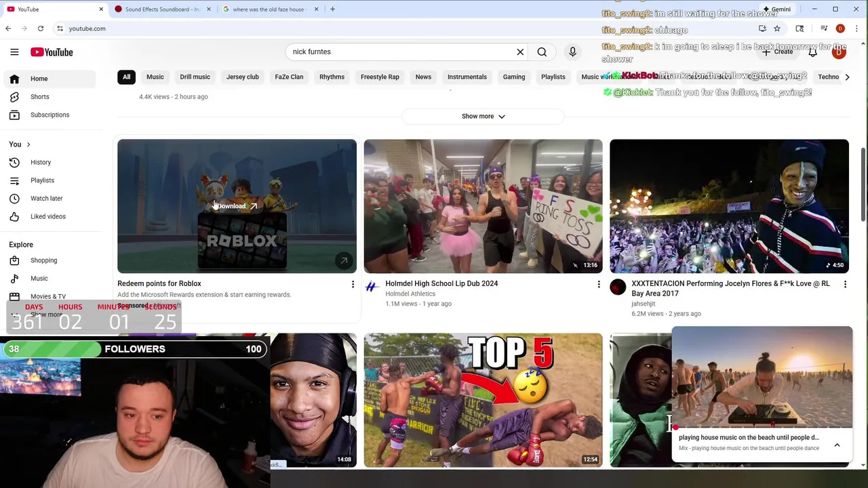
Task: Expand the You section chevron
Action: [x=28, y=144]
